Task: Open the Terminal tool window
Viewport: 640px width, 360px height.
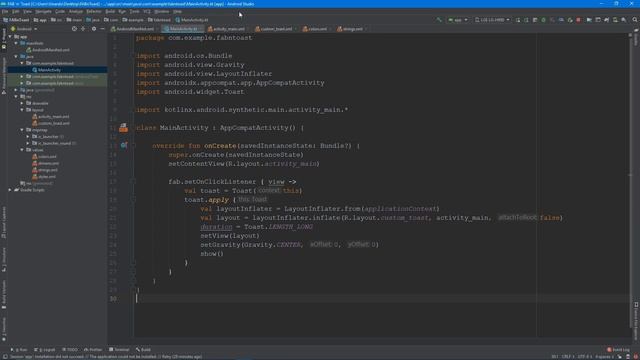Action: pyautogui.click(x=119, y=350)
